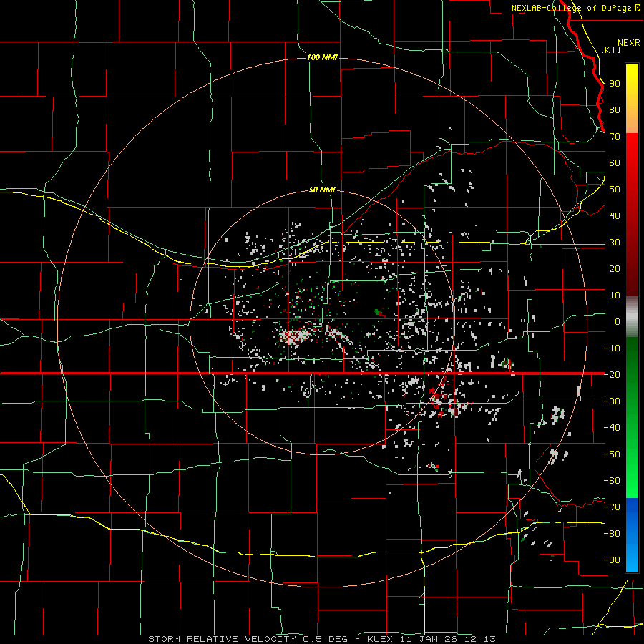Click the -10 value on velocity scale
This screenshot has height=644, width=644.
click(612, 348)
